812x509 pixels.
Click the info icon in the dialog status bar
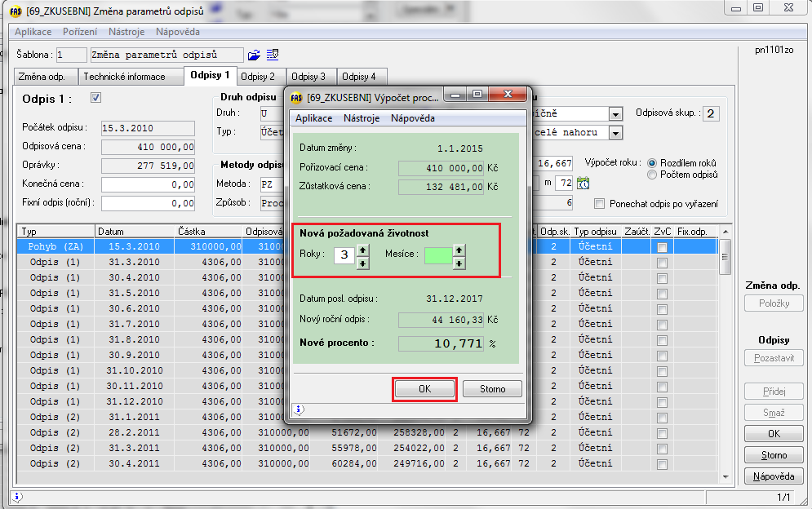(299, 409)
